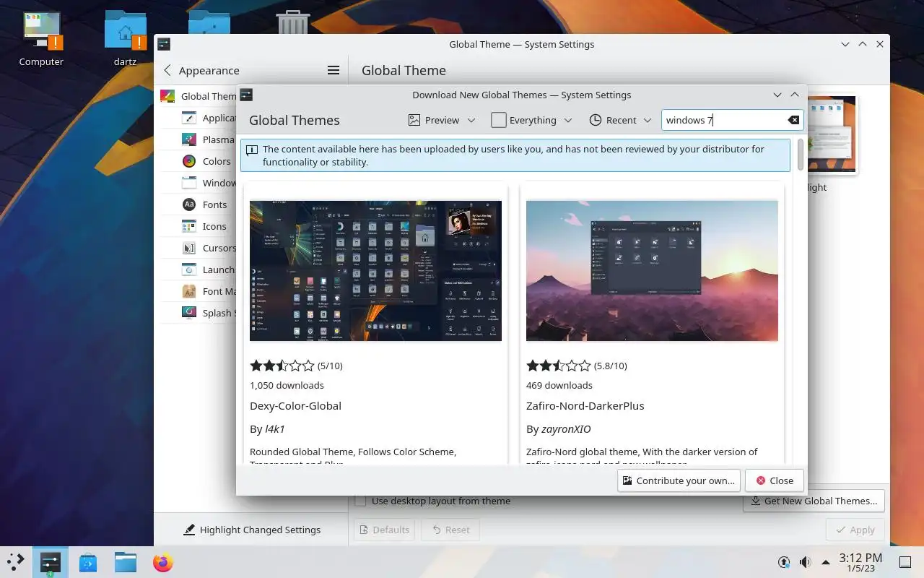Select the Zafiro-Nord-DarkerPlus title text
Viewport: 924px width, 578px height.
[585, 405]
